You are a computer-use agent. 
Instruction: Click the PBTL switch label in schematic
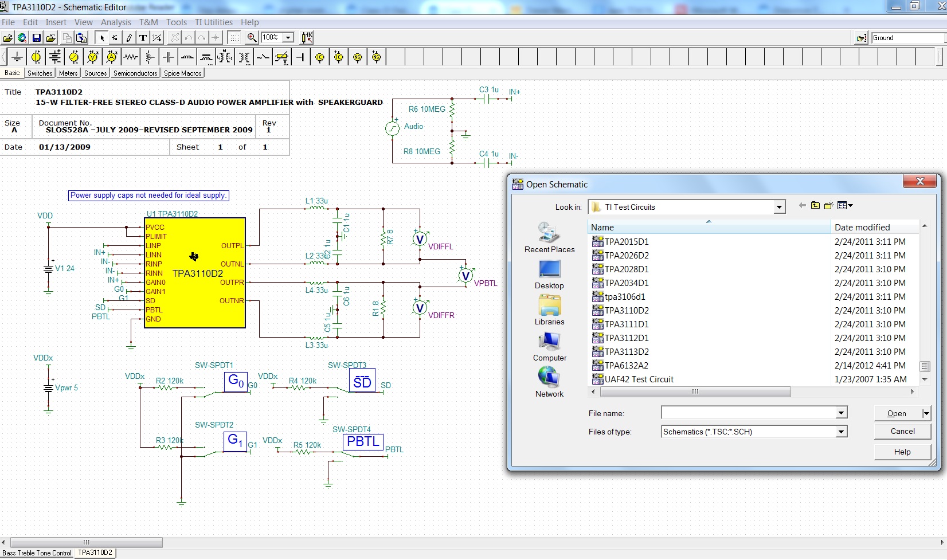click(363, 442)
